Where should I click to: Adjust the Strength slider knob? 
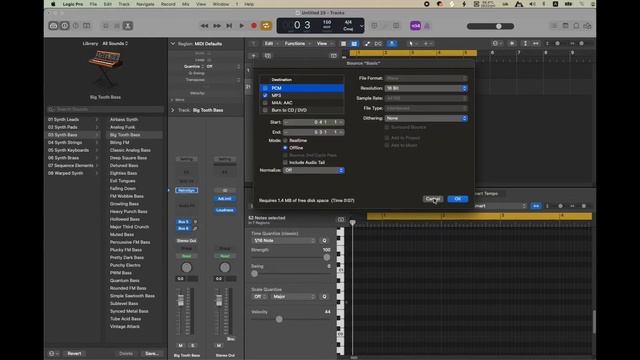click(x=327, y=258)
